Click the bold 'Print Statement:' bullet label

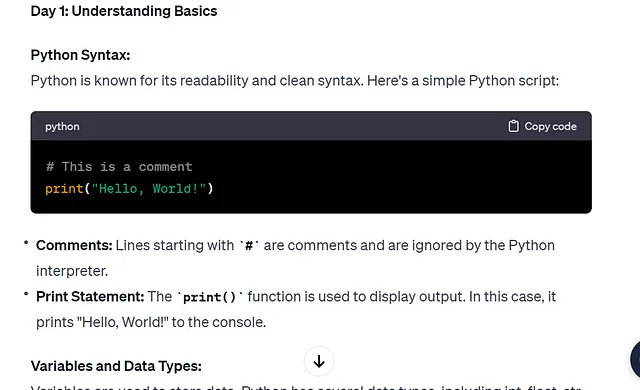click(x=90, y=296)
